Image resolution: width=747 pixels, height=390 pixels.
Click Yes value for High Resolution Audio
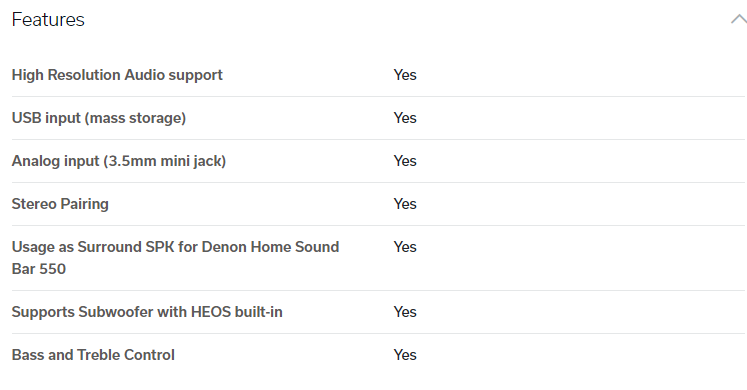pyautogui.click(x=405, y=75)
